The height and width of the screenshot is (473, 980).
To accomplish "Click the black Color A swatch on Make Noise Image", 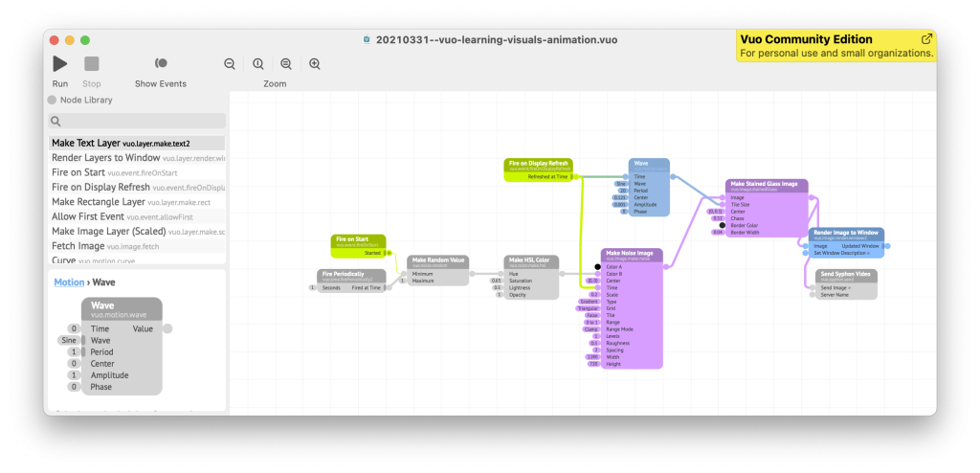I will 596,266.
